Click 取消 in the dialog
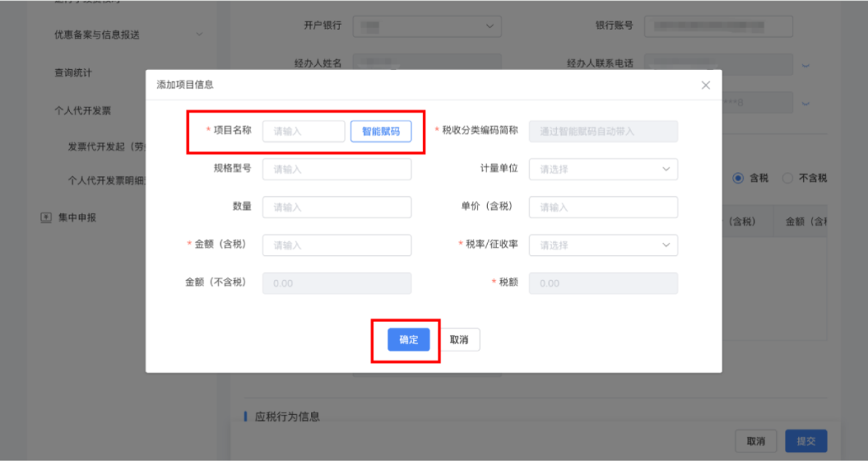Viewport: 868px width, 461px height. click(x=460, y=340)
